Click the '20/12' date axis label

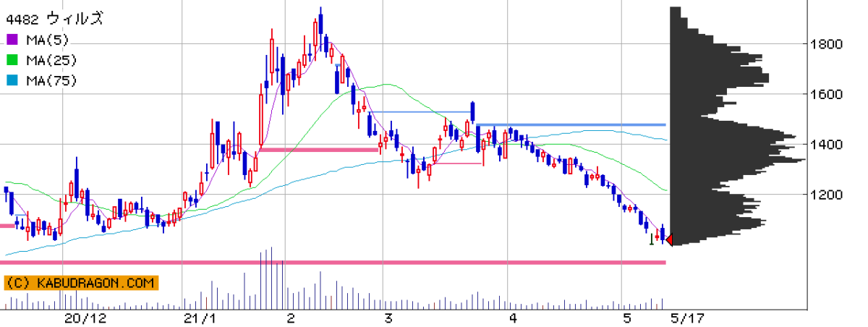pos(85,318)
